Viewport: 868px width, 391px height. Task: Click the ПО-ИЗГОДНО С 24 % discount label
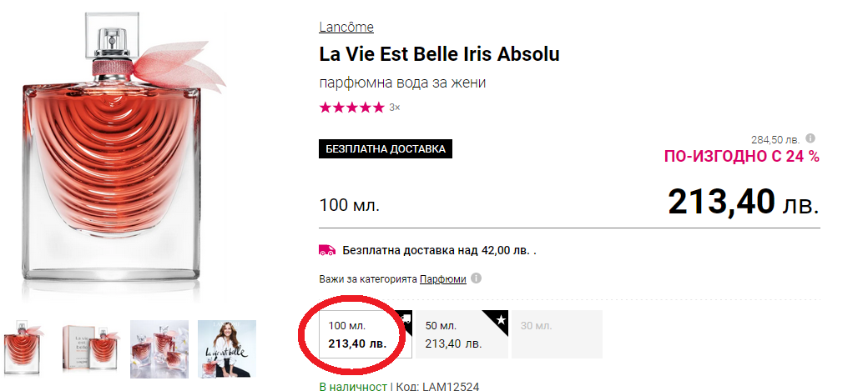[741, 156]
